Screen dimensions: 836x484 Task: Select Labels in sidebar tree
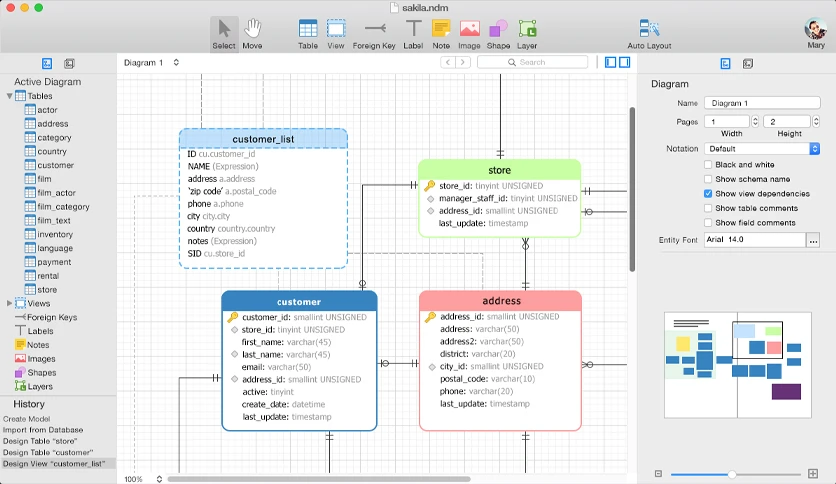40,331
